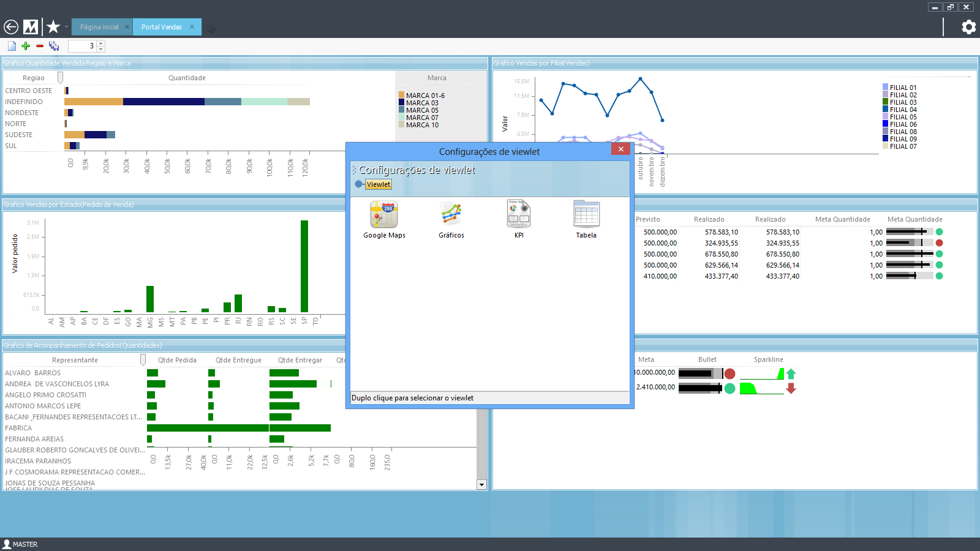Click the green plus add icon
The width and height of the screenshot is (980, 551).
coord(26,46)
